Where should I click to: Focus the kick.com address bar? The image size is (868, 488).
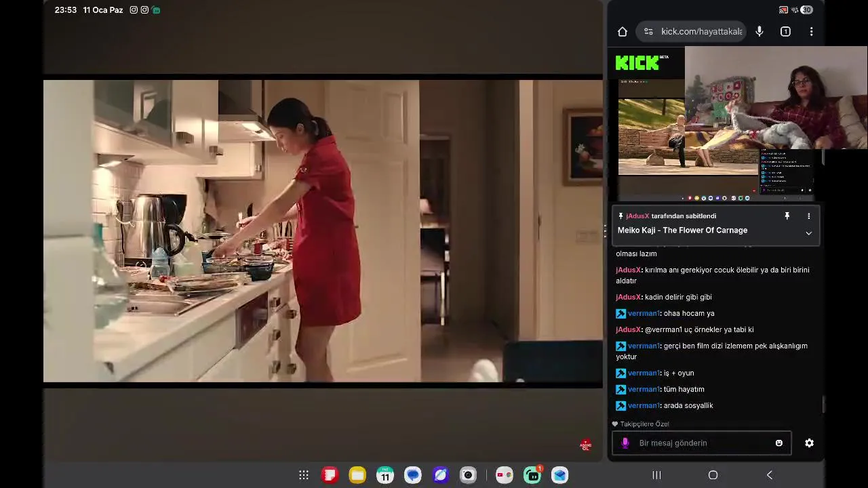(x=691, y=31)
